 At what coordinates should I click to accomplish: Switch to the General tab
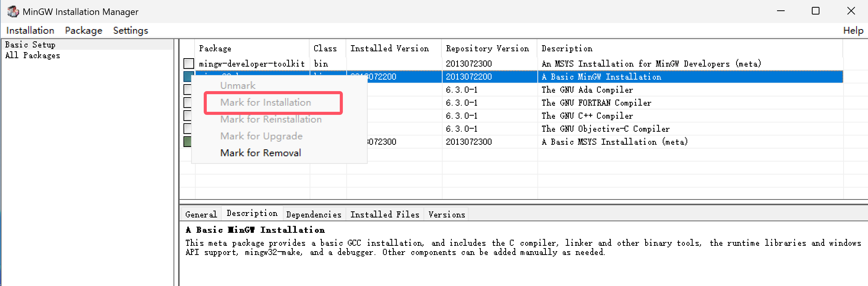pyautogui.click(x=201, y=214)
